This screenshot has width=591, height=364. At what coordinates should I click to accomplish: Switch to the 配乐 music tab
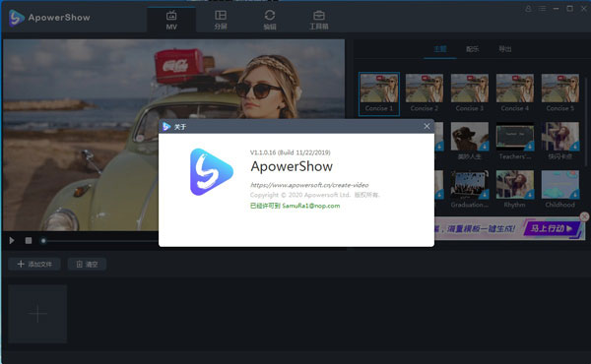click(x=472, y=49)
